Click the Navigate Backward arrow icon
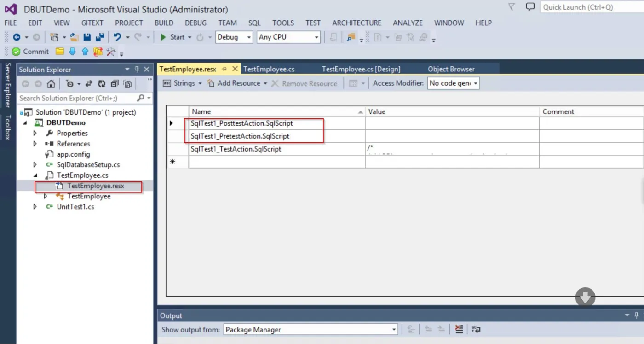This screenshot has height=344, width=644. [x=17, y=37]
